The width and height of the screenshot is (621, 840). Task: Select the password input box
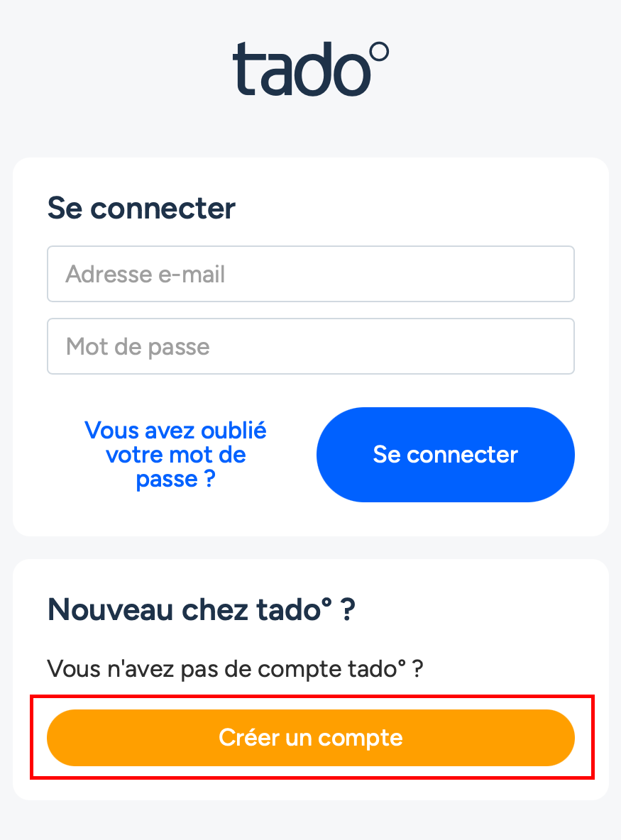310,346
